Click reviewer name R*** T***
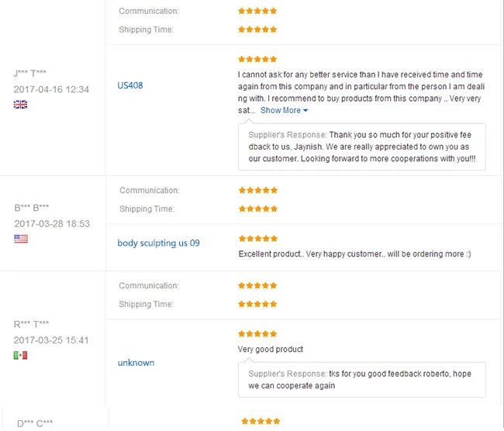This screenshot has height=431, width=504. click(31, 324)
